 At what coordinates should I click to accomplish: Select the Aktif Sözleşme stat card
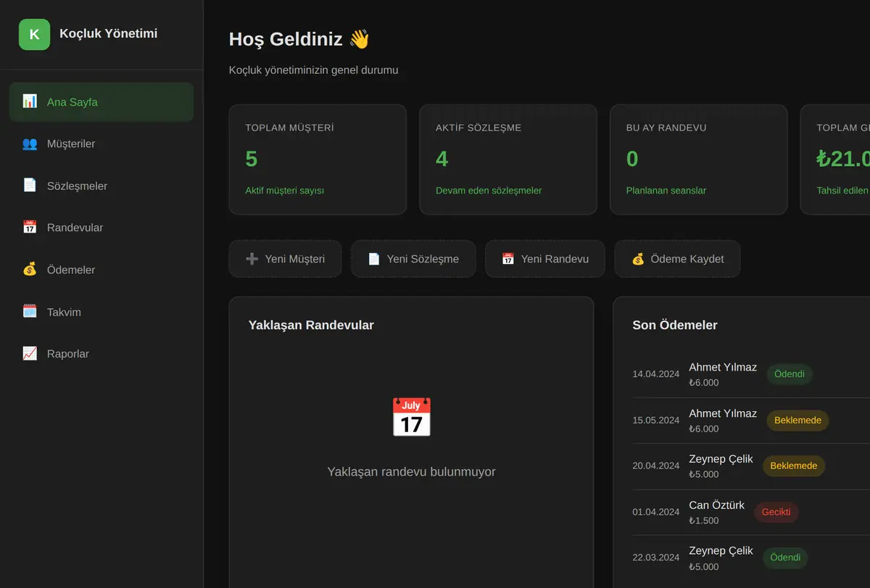coord(508,160)
